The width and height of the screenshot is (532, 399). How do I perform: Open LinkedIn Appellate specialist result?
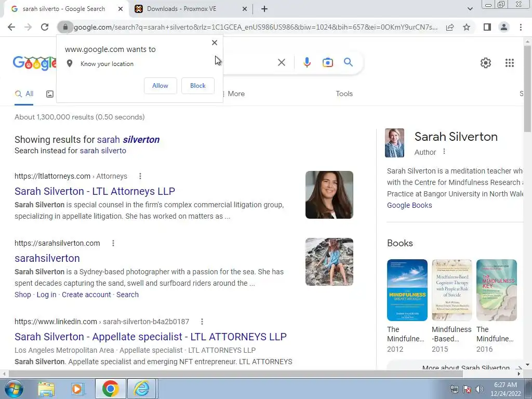pyautogui.click(x=151, y=337)
